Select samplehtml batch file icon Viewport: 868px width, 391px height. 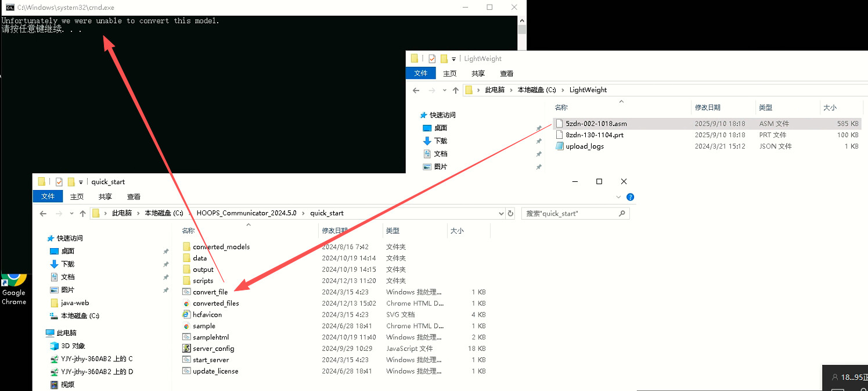[186, 337]
